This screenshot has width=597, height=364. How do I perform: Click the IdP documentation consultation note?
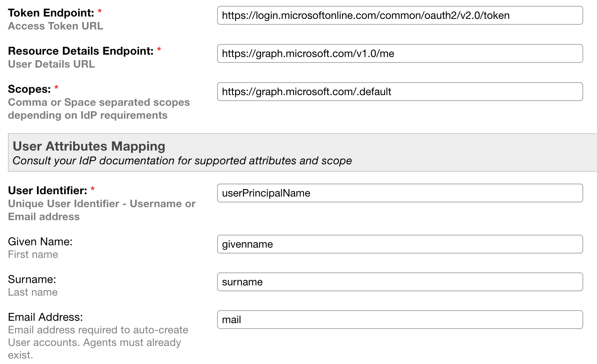click(x=182, y=161)
